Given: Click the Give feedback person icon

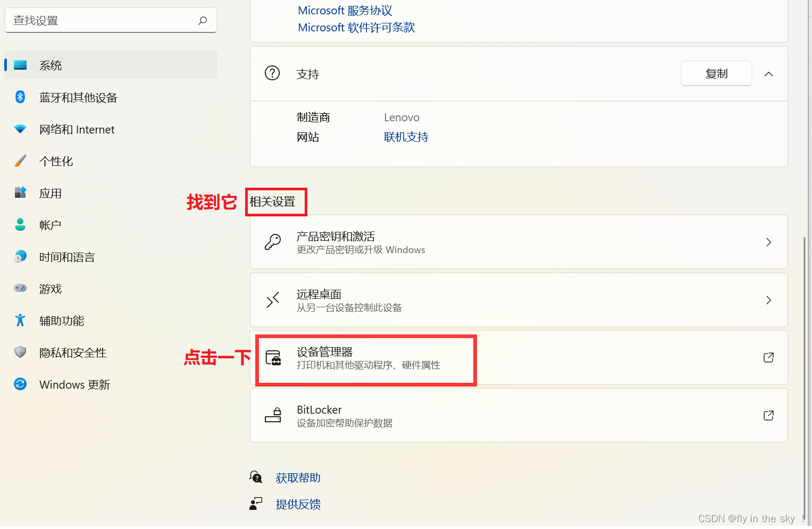Looking at the screenshot, I should coord(256,503).
